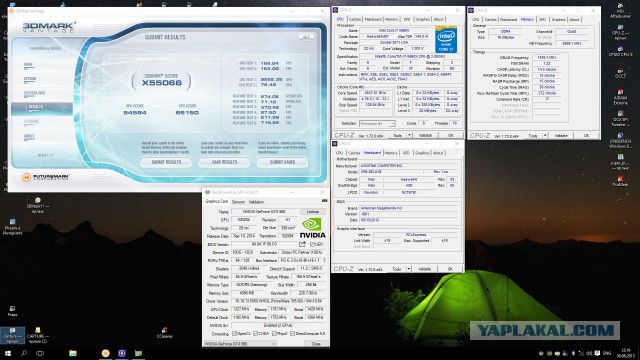
Task: Open Caches tab in CPU-Z CPU window
Action: point(355,19)
